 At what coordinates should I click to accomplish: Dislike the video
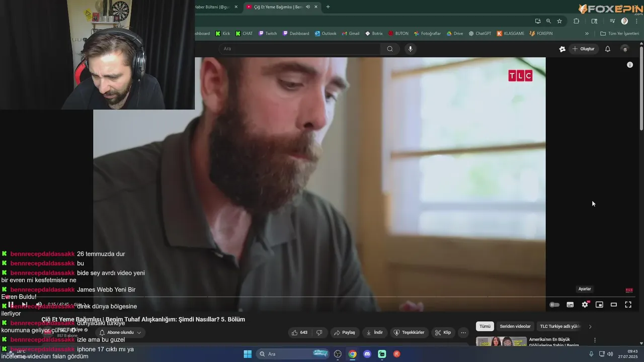pos(319,332)
